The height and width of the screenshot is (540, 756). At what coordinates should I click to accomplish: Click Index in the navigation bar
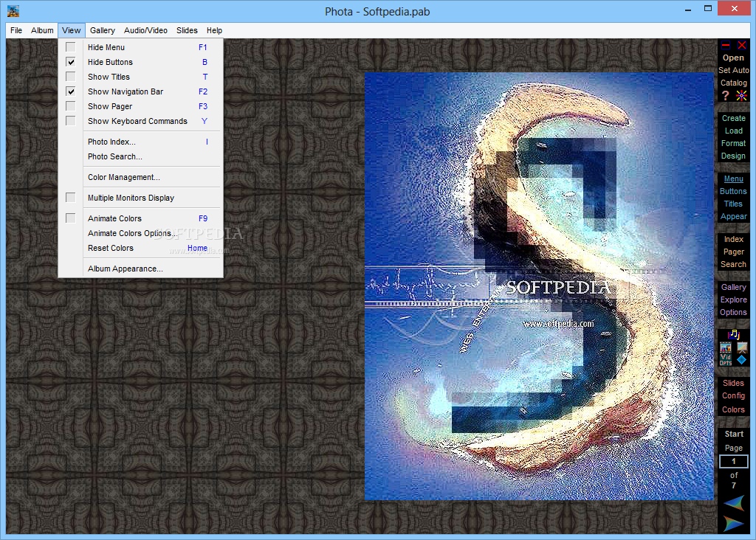[x=733, y=239]
